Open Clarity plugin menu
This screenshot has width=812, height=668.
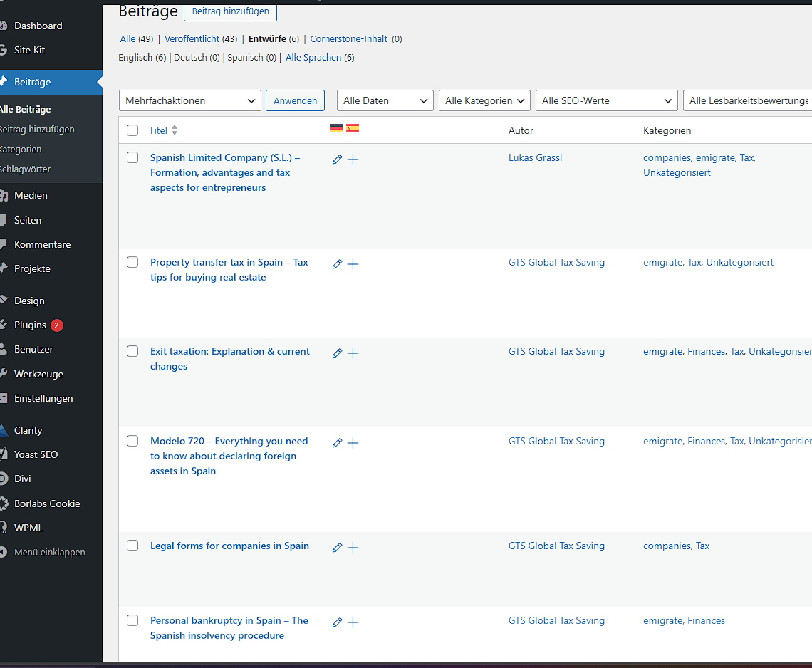coord(28,430)
